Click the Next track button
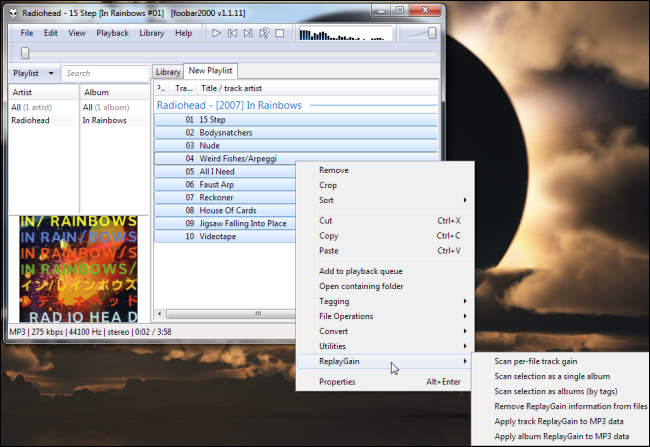650x447 pixels. pos(248,33)
